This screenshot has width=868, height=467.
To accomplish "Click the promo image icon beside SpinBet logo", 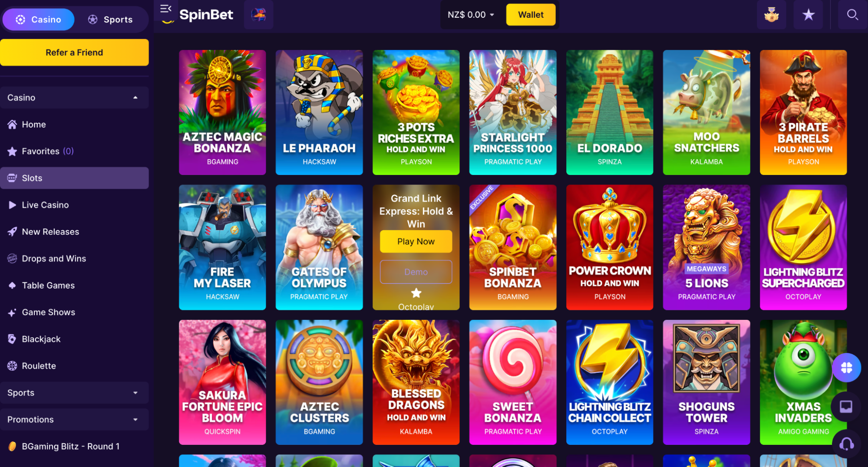I will [x=258, y=15].
